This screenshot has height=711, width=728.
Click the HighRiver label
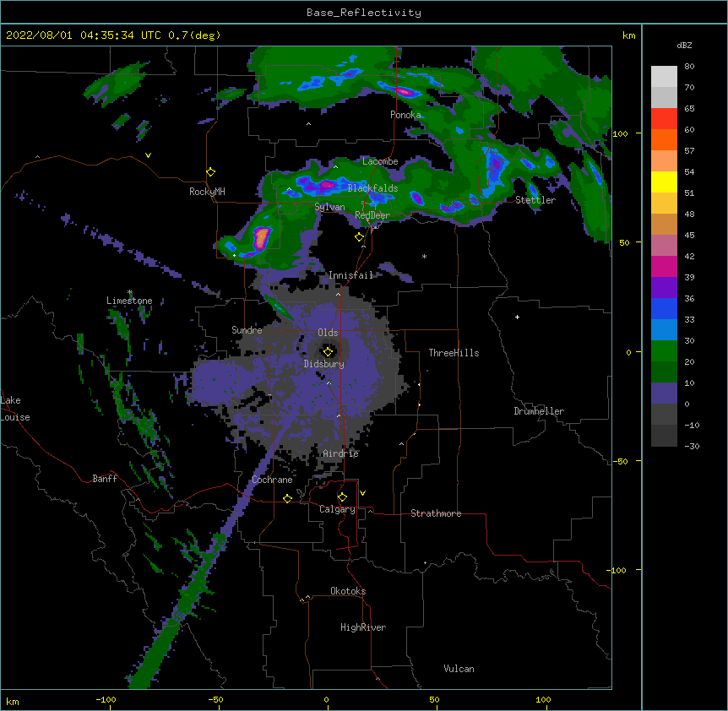[363, 627]
